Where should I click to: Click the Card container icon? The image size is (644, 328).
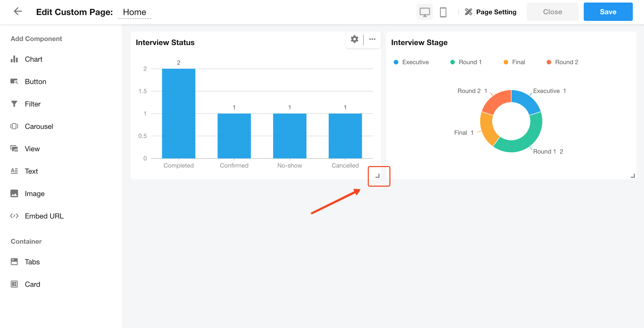click(14, 284)
